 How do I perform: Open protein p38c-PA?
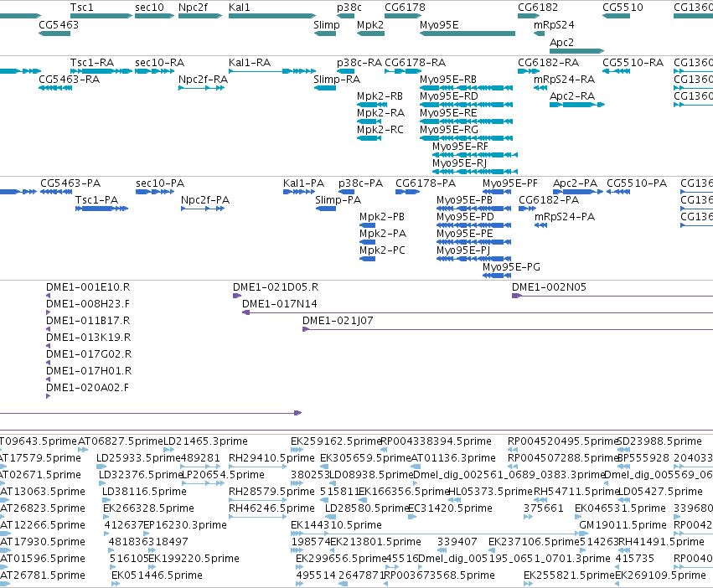(360, 183)
